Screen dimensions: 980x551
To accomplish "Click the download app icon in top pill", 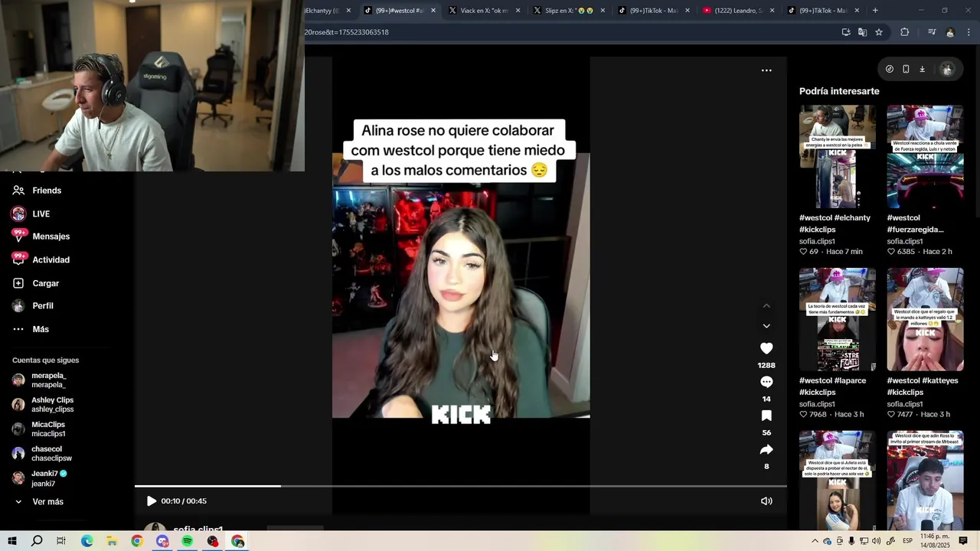I will 923,69.
